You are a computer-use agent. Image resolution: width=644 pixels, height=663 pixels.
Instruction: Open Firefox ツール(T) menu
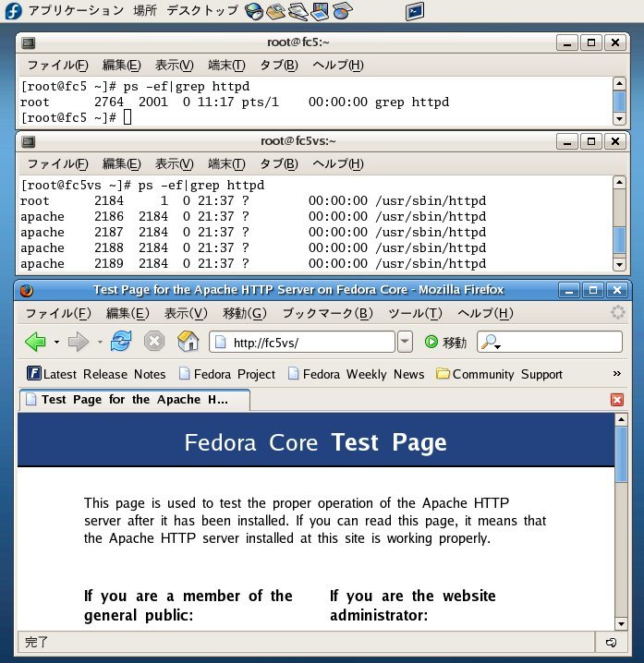[415, 313]
